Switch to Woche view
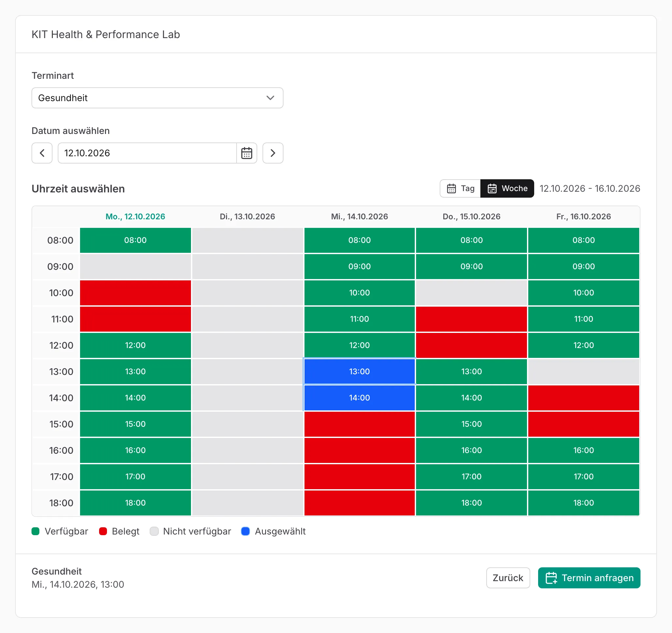Screen dimensions: 672x633 click(x=507, y=188)
